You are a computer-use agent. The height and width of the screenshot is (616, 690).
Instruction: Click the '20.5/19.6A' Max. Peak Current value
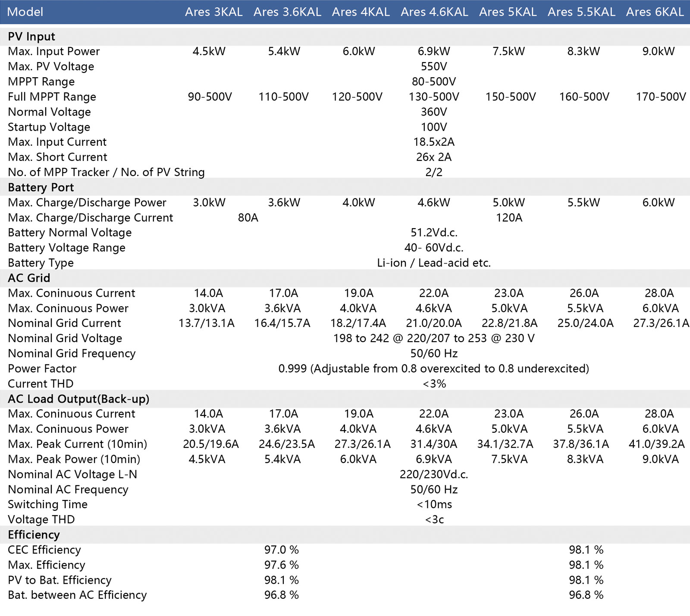click(x=210, y=444)
